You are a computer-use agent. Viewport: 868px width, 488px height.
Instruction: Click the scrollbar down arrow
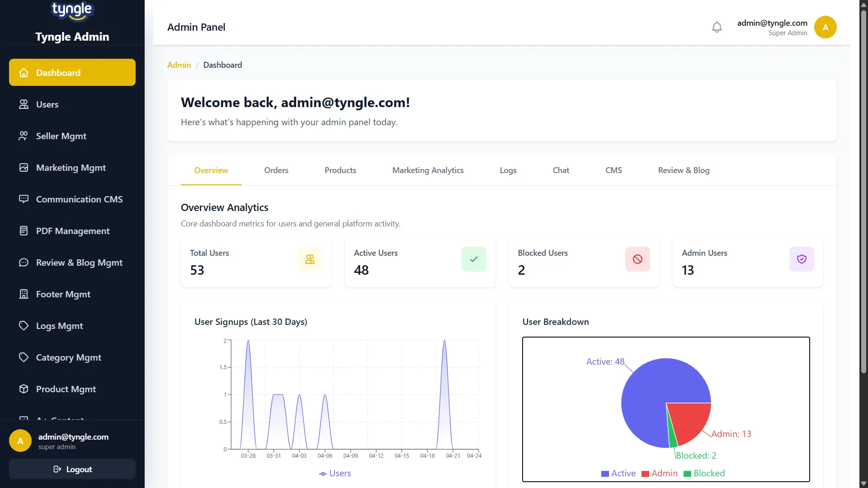[x=863, y=483]
